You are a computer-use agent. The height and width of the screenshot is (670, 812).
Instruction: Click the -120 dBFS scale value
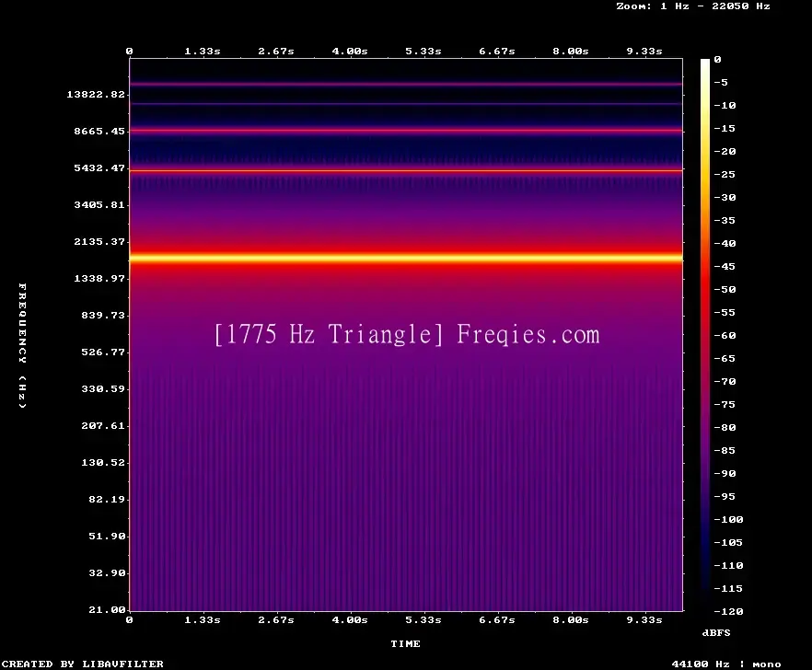pos(728,611)
